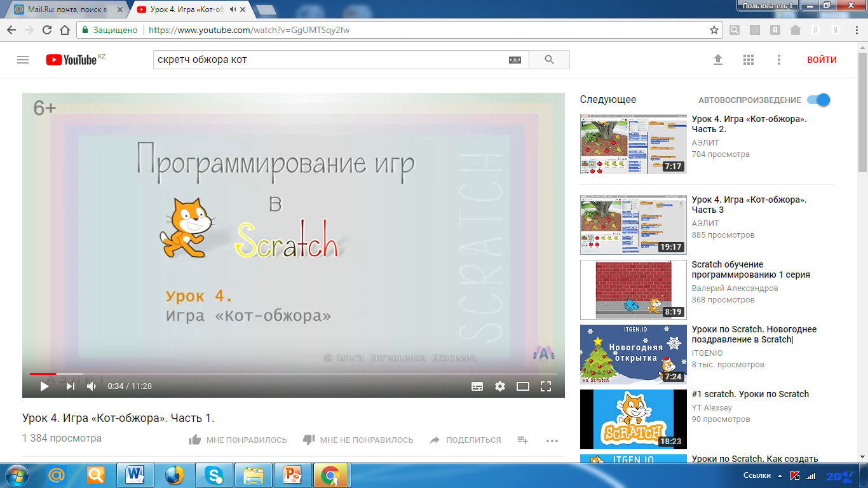The height and width of the screenshot is (488, 868).
Task: Open PowerPoint from the taskbar
Action: pyautogui.click(x=293, y=475)
